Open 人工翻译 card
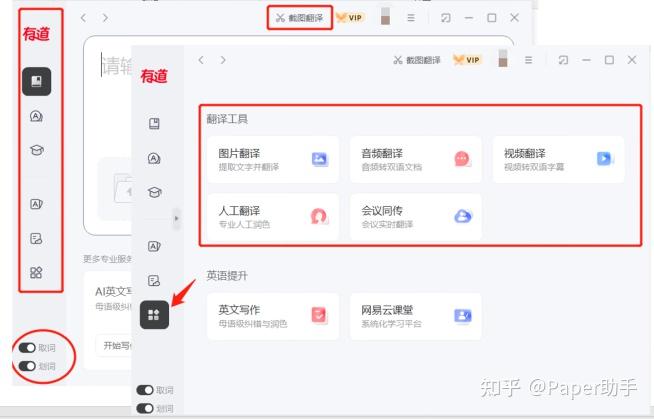This screenshot has width=654, height=419. coord(273,217)
